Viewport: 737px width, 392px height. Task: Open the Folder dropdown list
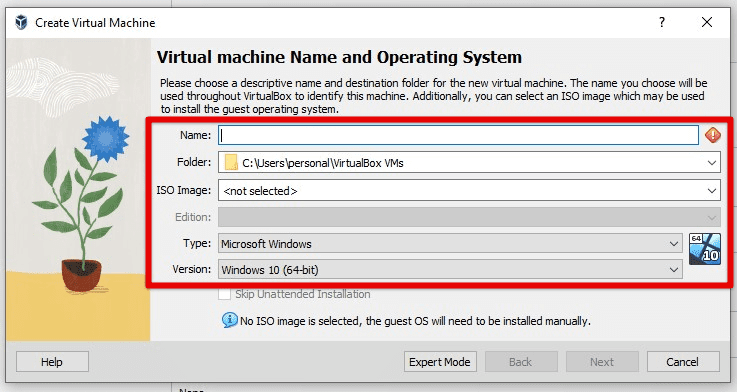[x=469, y=163]
